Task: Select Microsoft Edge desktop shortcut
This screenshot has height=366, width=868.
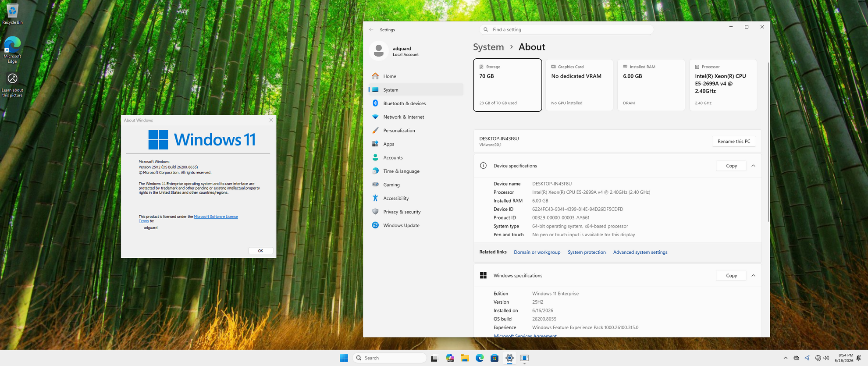Action: 12,50
